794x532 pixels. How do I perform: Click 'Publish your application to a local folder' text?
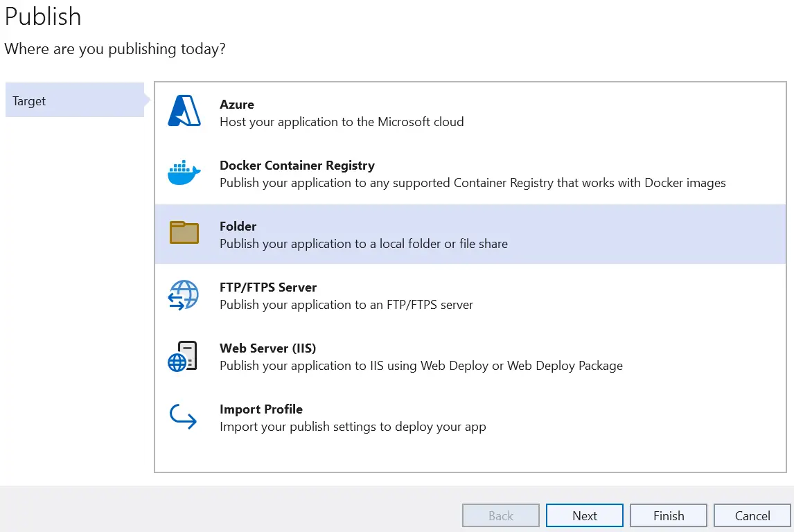coord(364,243)
